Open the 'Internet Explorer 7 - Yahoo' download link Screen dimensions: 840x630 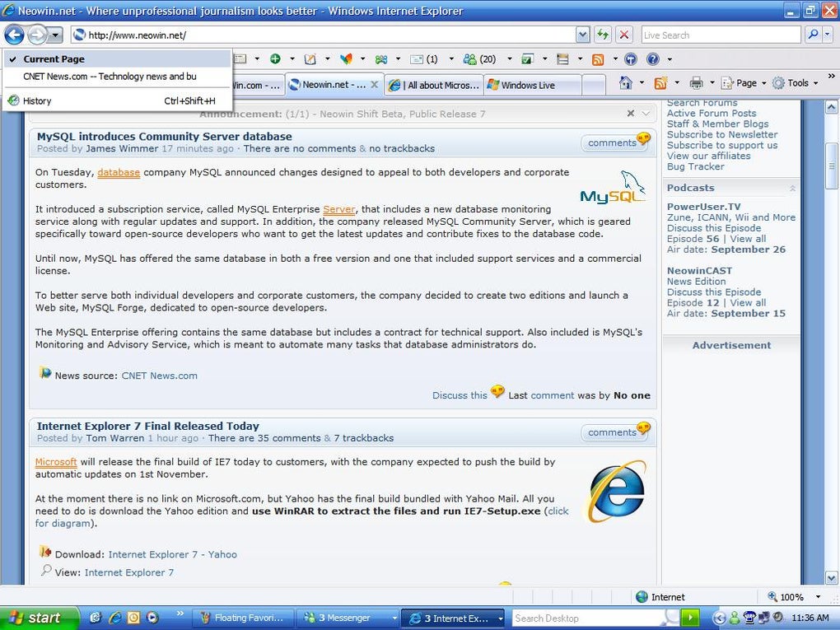(x=172, y=554)
